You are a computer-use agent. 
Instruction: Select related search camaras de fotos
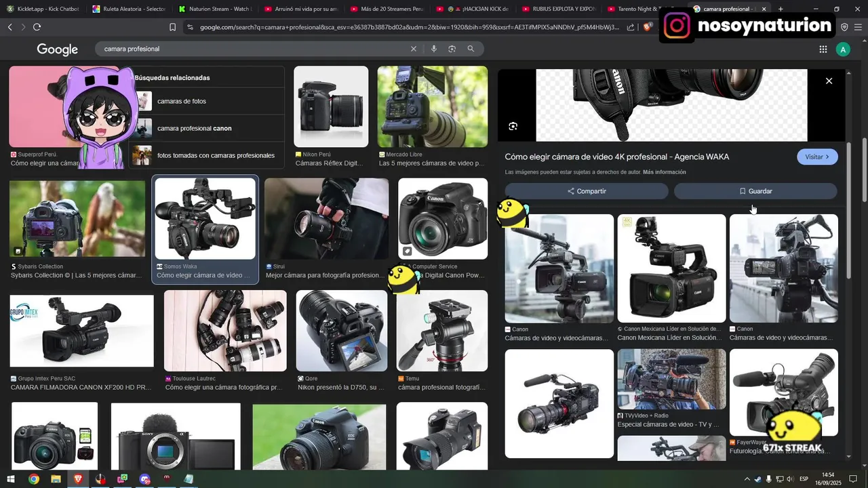[x=206, y=101]
